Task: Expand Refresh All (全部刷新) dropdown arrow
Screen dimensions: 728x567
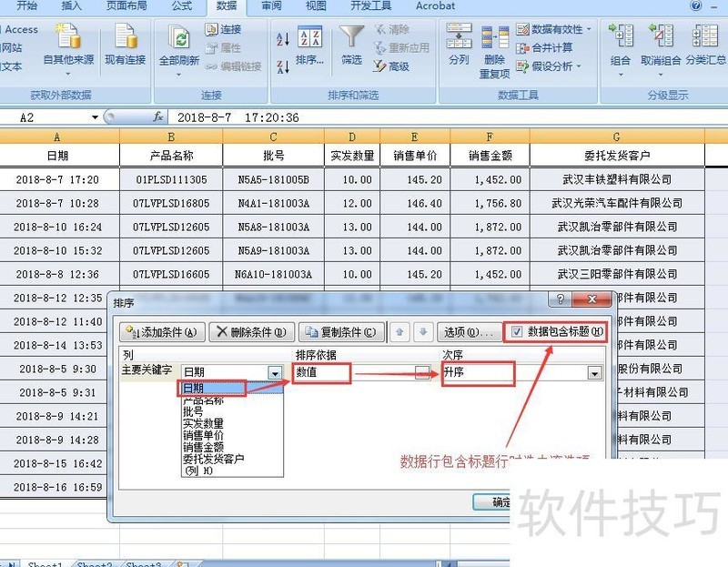Action: [x=178, y=75]
